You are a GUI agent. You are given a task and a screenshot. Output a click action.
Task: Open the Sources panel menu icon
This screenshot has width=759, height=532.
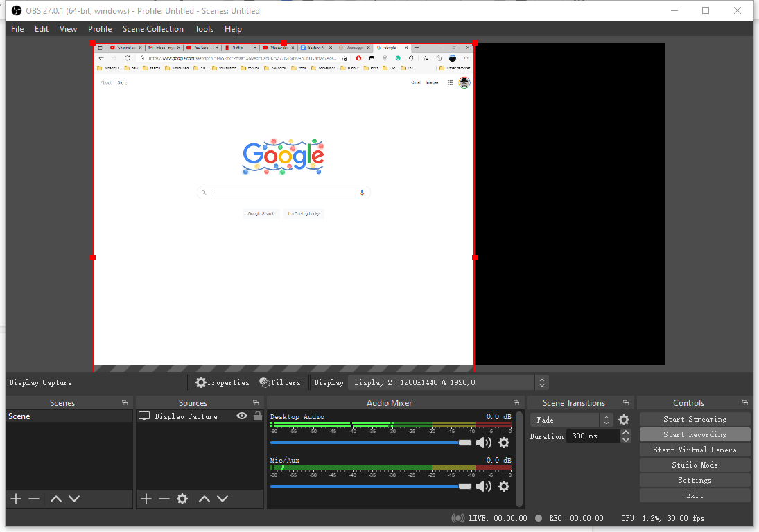coord(256,402)
